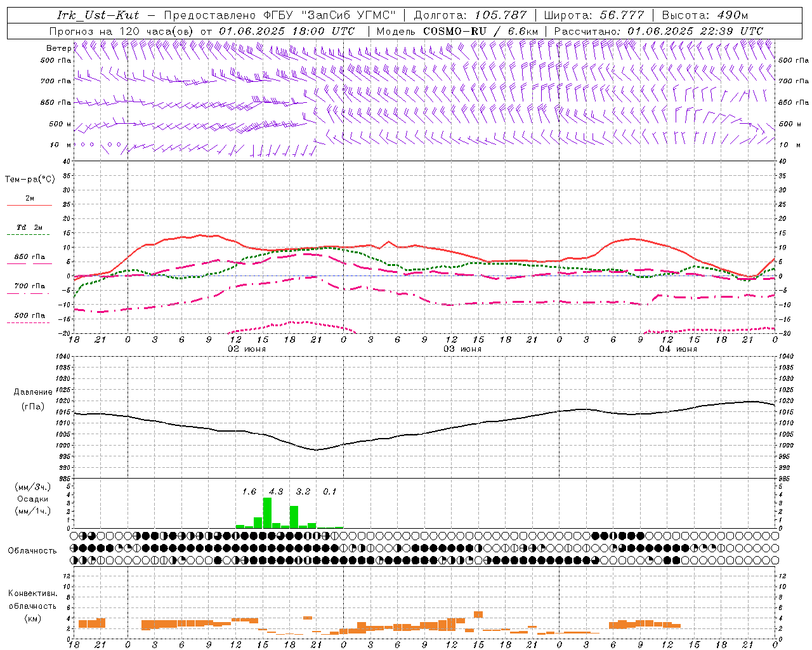Click the tallest green precipitation bar

[x=267, y=513]
